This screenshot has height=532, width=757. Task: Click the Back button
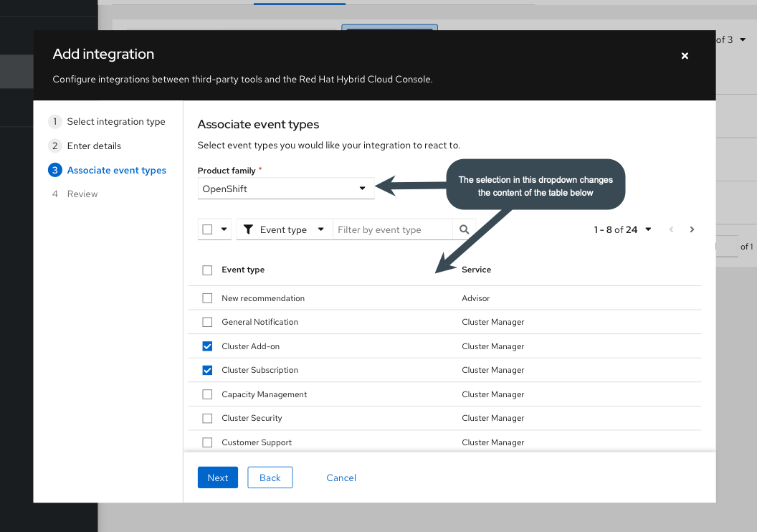(x=270, y=478)
